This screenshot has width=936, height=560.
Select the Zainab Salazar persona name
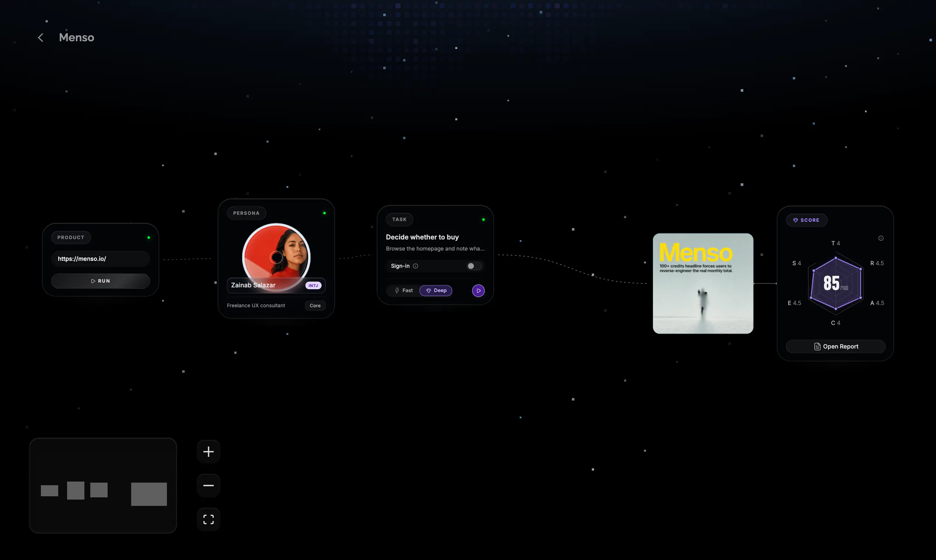click(x=253, y=285)
